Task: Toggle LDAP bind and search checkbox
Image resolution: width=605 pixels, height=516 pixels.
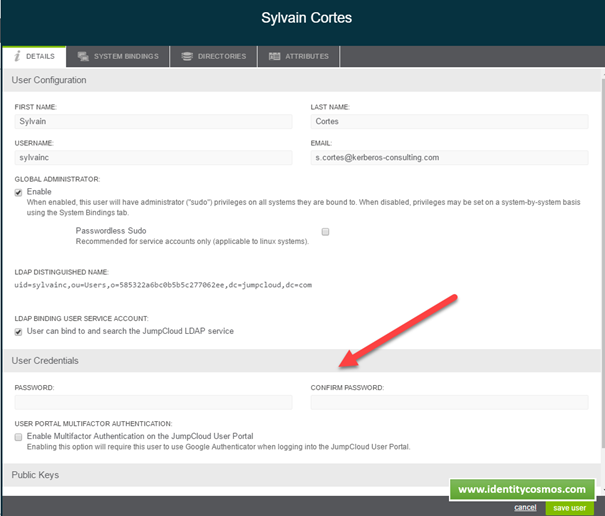Action: (18, 332)
